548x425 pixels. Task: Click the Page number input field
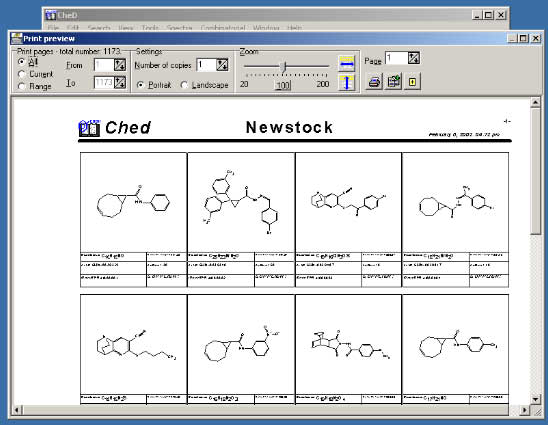pos(396,58)
